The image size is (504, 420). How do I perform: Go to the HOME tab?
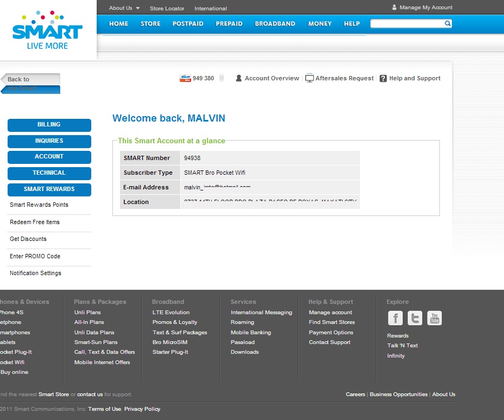coord(118,24)
